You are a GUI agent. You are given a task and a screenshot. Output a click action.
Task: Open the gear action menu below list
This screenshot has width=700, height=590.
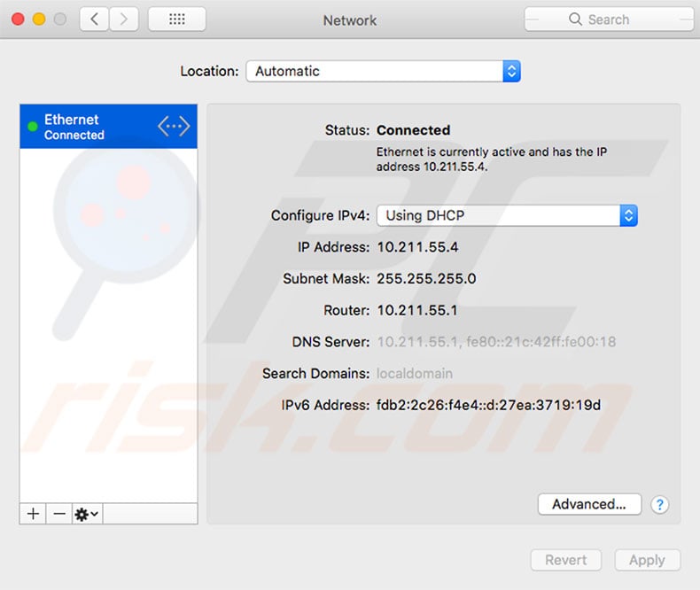(87, 514)
